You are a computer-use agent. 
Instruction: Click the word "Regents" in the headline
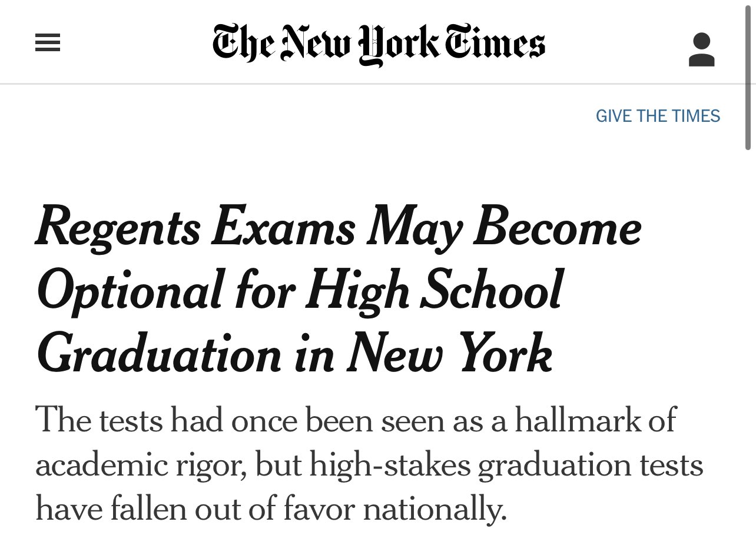118,229
